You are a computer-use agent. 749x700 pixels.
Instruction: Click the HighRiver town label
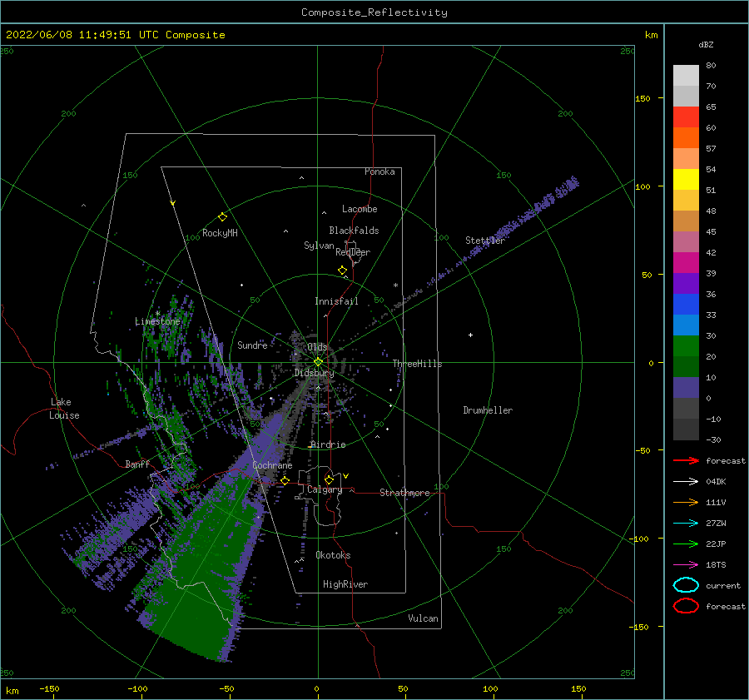(345, 584)
